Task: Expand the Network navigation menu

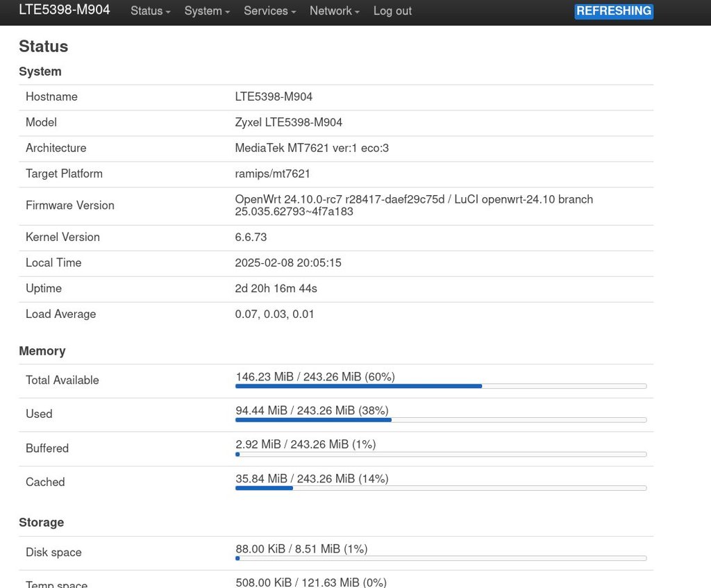Action: [x=334, y=11]
